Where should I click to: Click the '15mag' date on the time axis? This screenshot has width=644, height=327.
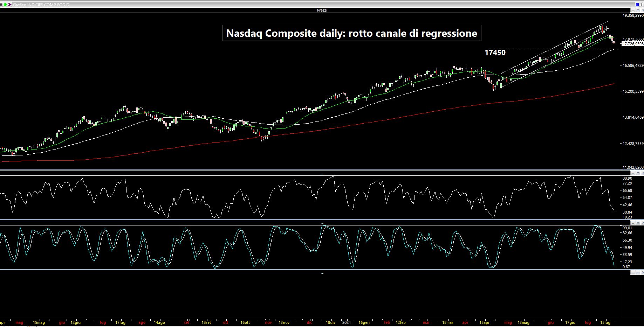[x=39, y=322]
